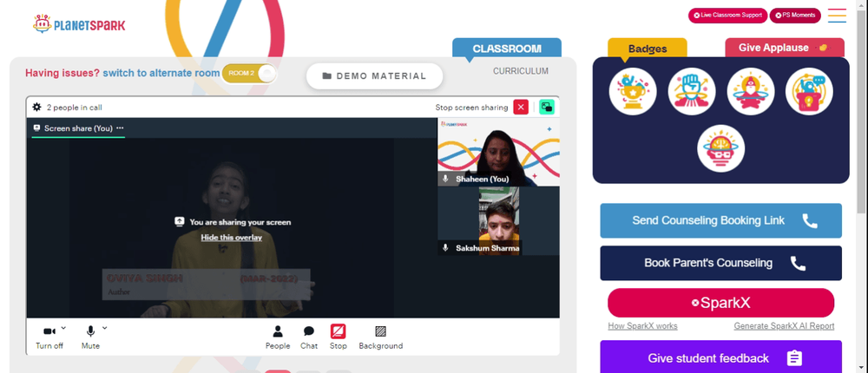Image resolution: width=868 pixels, height=373 pixels.
Task: Open DEMO MATERIAL folder
Action: pyautogui.click(x=375, y=75)
